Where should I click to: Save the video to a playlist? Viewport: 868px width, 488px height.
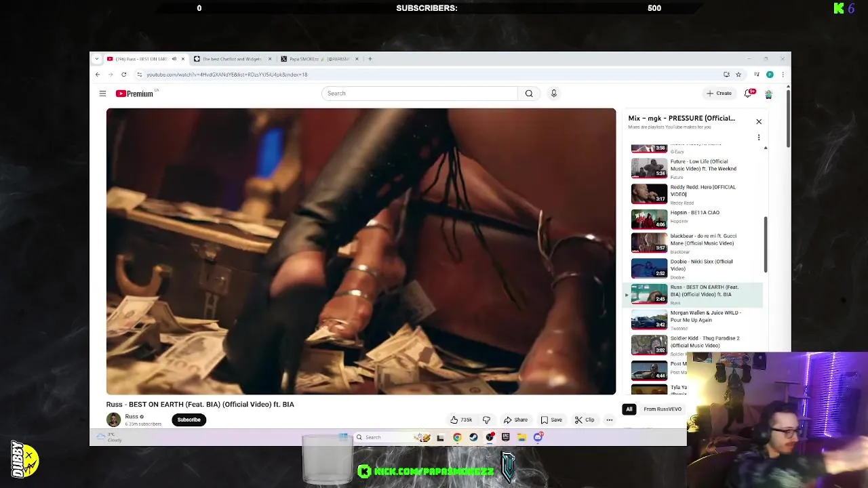[551, 420]
